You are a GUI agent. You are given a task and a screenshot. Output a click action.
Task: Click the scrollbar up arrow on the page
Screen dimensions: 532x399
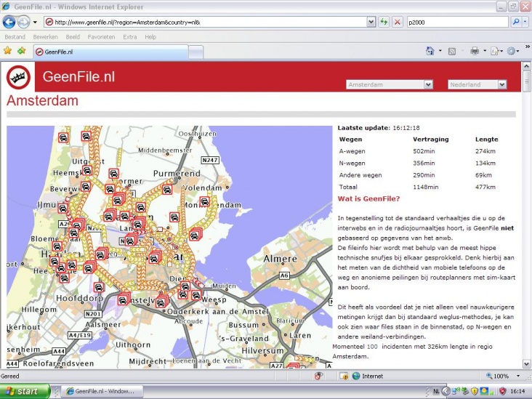pyautogui.click(x=527, y=66)
